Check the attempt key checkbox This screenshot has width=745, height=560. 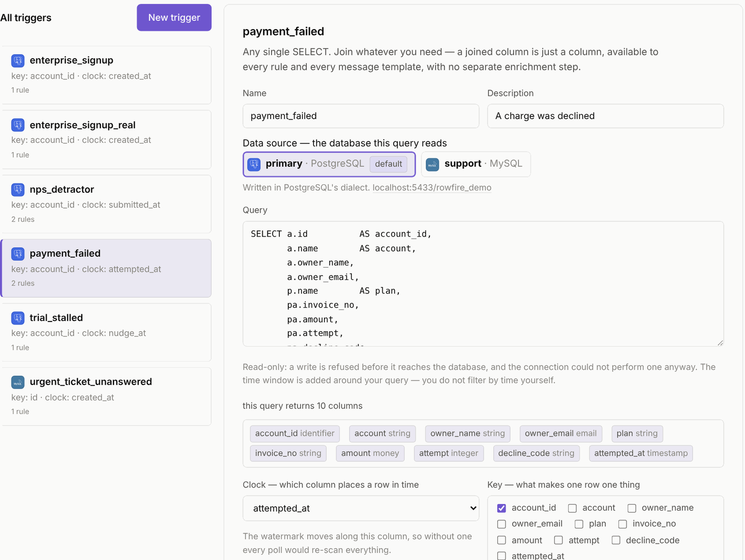(x=558, y=540)
